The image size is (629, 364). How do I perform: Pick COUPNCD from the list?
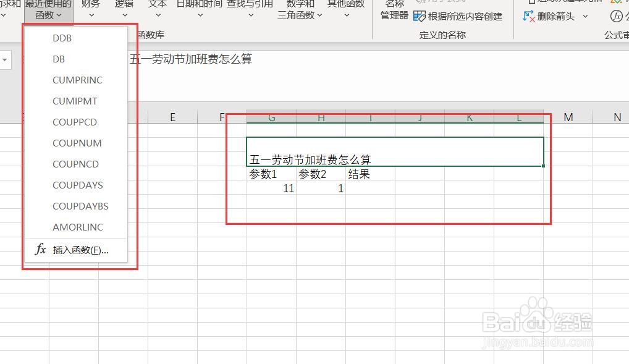pos(76,164)
